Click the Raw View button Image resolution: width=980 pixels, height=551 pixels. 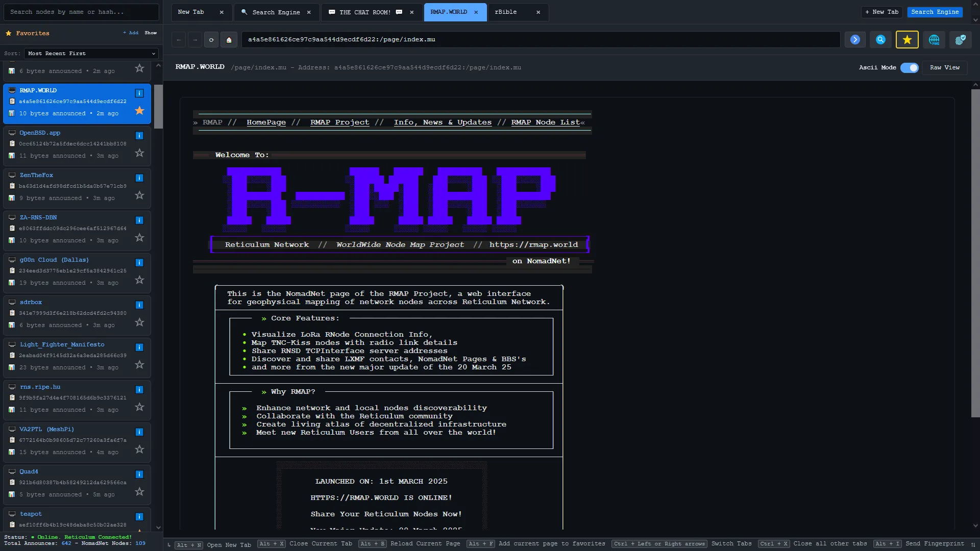944,67
